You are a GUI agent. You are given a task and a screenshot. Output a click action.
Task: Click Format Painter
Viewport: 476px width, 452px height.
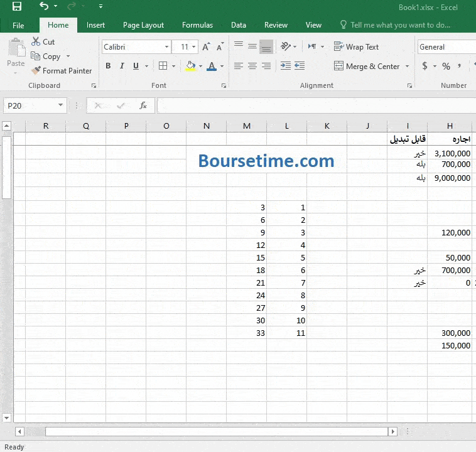click(x=62, y=71)
